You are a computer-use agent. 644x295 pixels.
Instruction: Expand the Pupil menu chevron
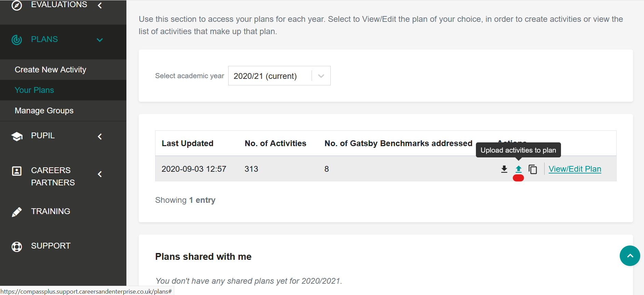click(x=100, y=137)
